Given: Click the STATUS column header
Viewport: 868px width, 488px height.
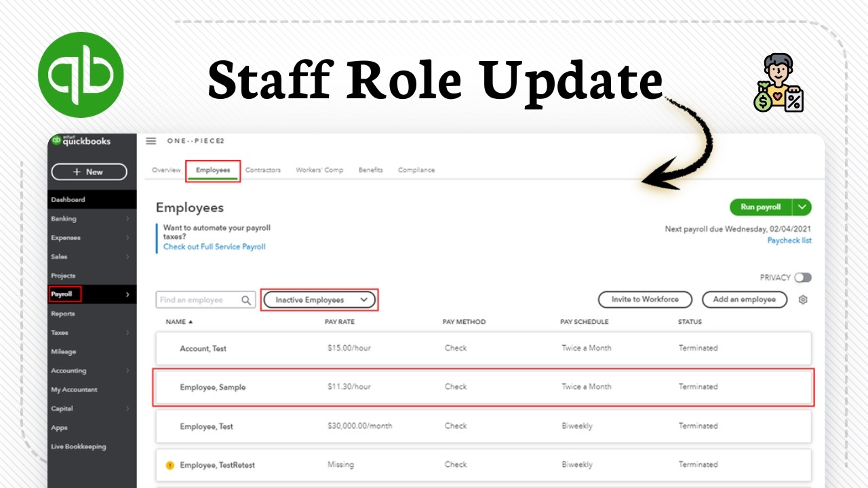Looking at the screenshot, I should point(690,322).
